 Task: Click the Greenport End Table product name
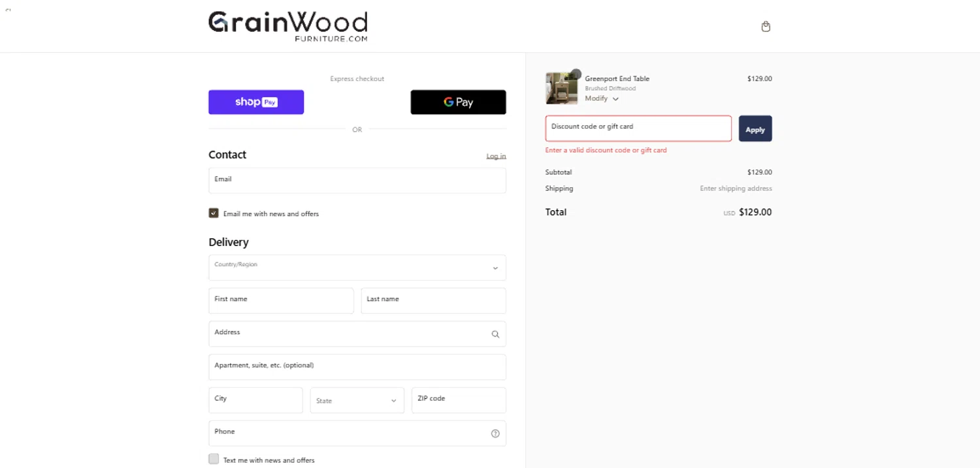(617, 79)
